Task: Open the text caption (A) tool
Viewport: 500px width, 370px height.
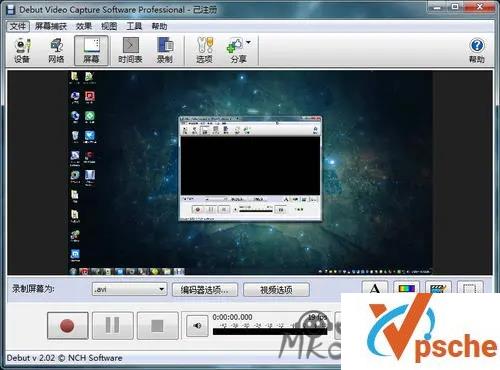Action: coord(375,288)
